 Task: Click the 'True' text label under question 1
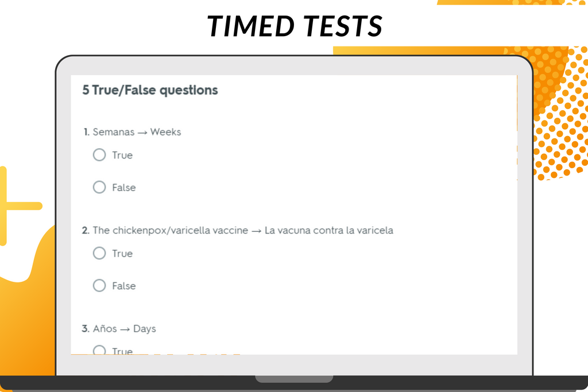coord(122,155)
